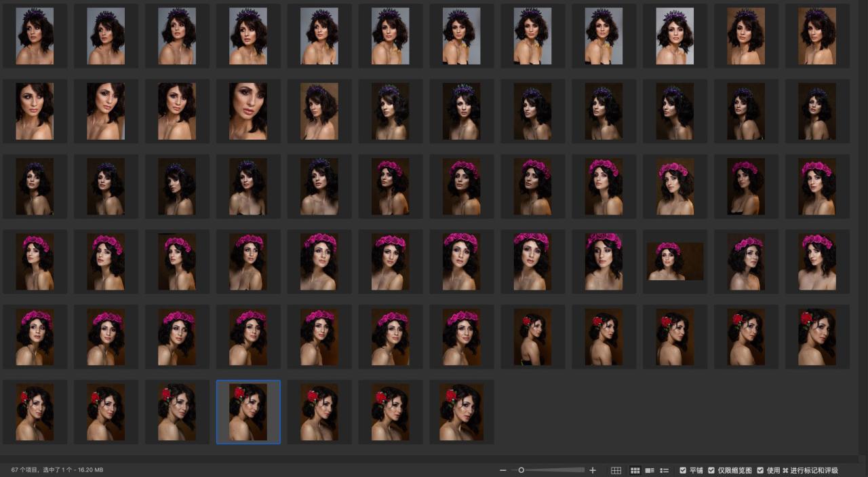
Task: Select the landscape-oriented pink crown thumbnail
Action: pos(675,261)
